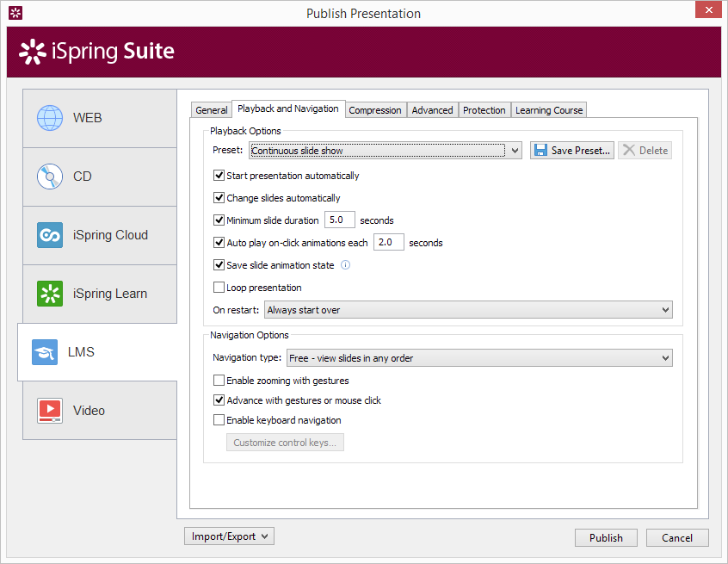728x564 pixels.
Task: Click the minimum slide duration value field
Action: click(x=339, y=220)
